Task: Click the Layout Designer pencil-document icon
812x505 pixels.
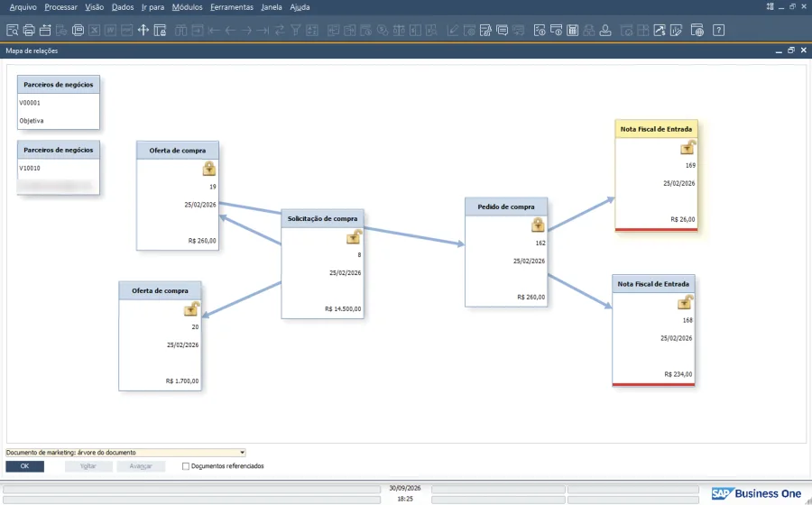Action: pyautogui.click(x=485, y=31)
